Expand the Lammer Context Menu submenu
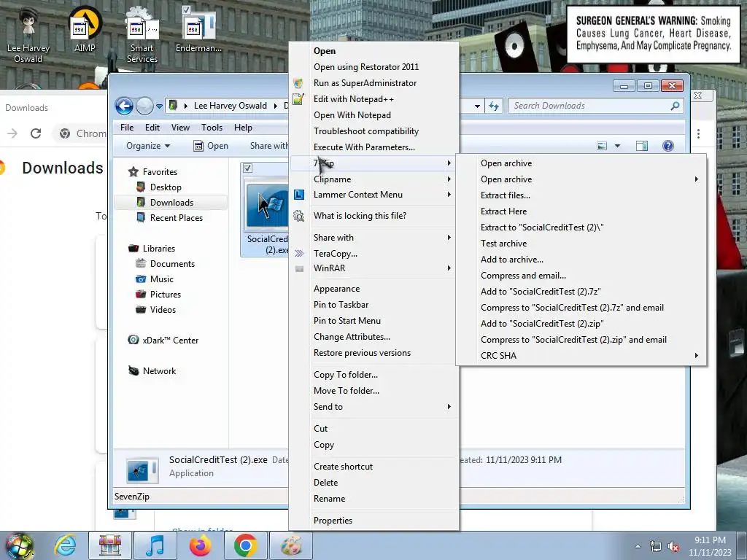This screenshot has height=560, width=747. point(449,194)
